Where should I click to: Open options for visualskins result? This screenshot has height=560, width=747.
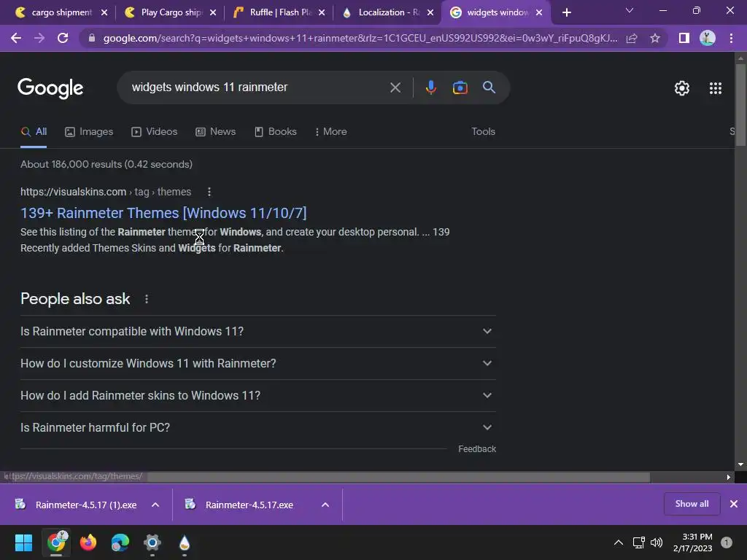pyautogui.click(x=209, y=192)
